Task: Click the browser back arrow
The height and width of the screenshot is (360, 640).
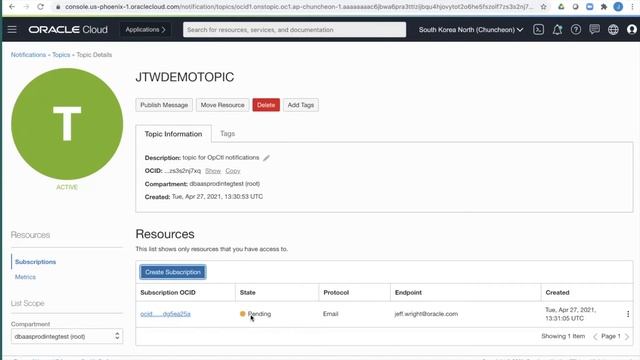Action: pyautogui.click(x=12, y=7)
